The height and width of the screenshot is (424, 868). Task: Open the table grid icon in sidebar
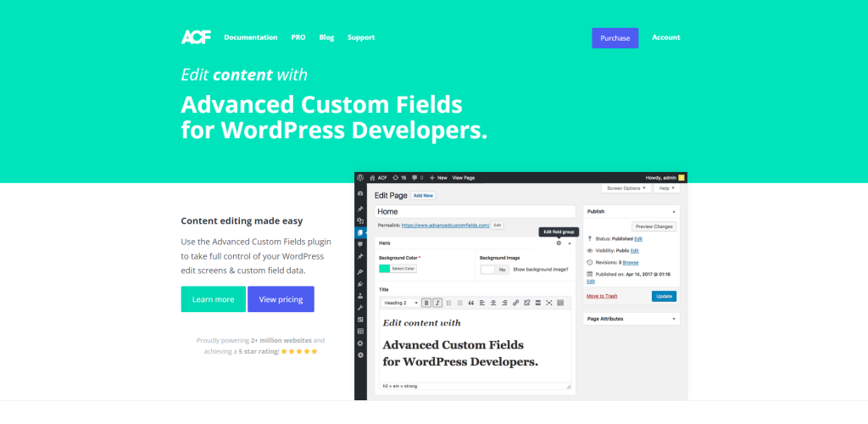360,331
